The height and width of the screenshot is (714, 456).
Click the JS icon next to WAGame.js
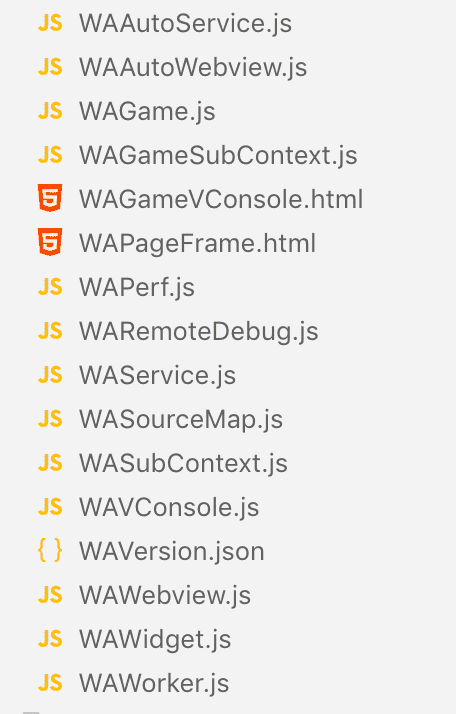[50, 111]
